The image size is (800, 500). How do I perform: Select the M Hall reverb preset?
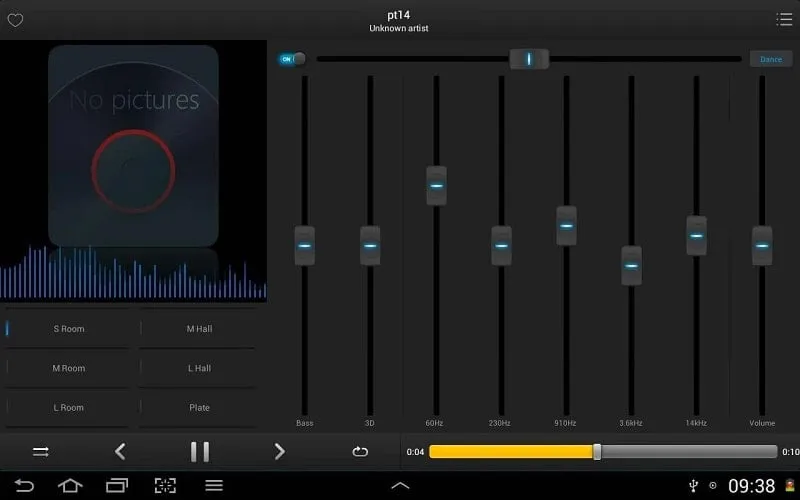click(x=199, y=328)
